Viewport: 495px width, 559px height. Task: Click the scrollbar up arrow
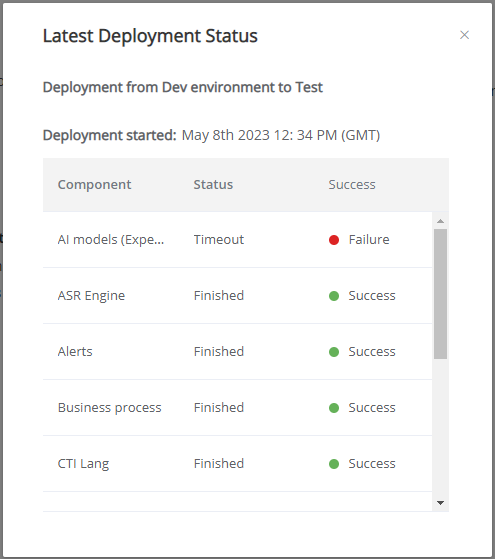coord(440,221)
